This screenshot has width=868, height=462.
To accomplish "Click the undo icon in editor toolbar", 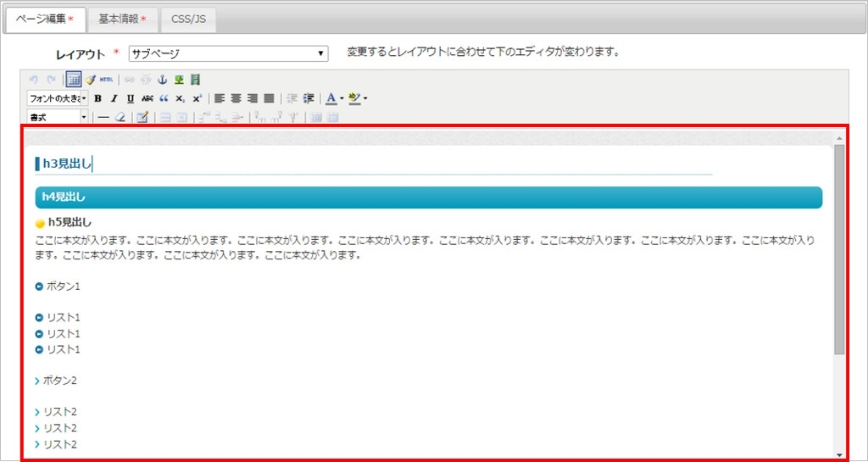I will [33, 80].
